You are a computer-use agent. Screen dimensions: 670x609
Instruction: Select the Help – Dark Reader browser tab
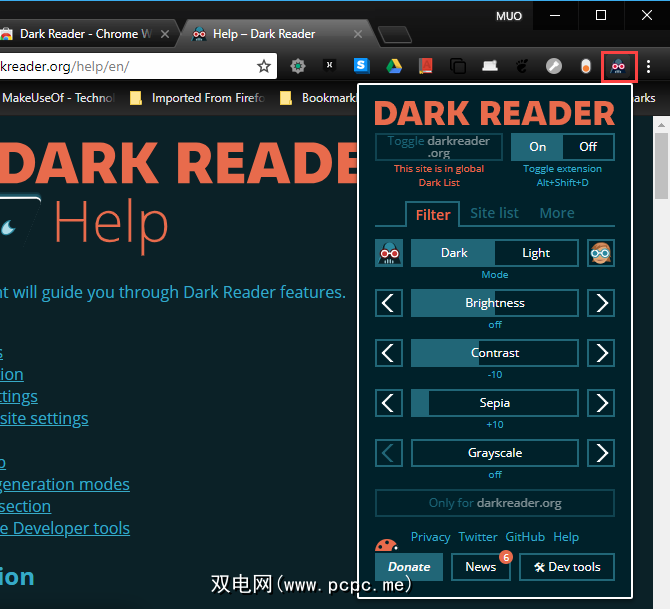pos(276,34)
